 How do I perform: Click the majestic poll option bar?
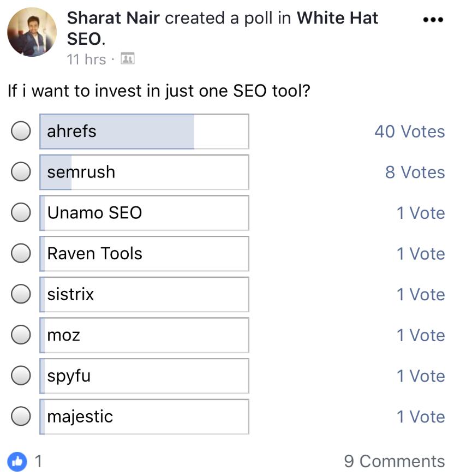144,416
